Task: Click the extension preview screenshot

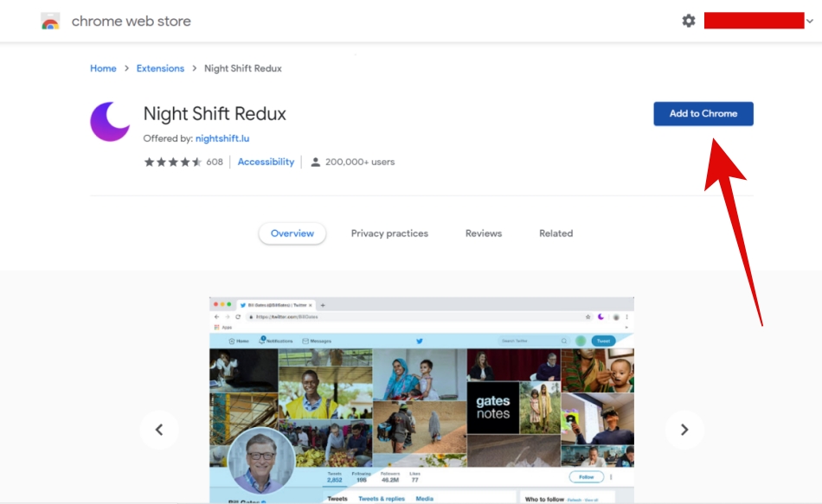Action: tap(421, 400)
